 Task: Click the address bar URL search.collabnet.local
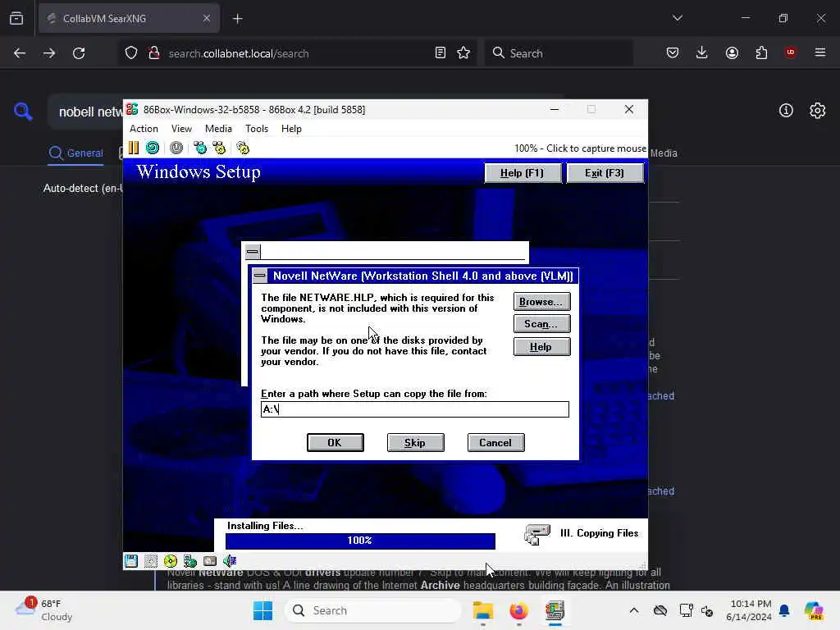pos(239,53)
